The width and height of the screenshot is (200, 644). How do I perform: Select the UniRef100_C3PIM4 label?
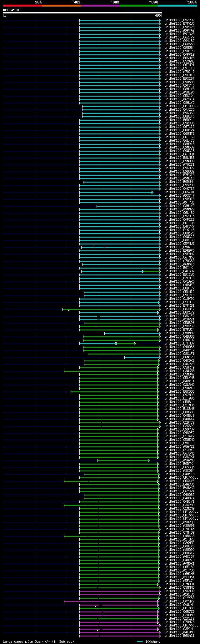pyautogui.click(x=179, y=629)
